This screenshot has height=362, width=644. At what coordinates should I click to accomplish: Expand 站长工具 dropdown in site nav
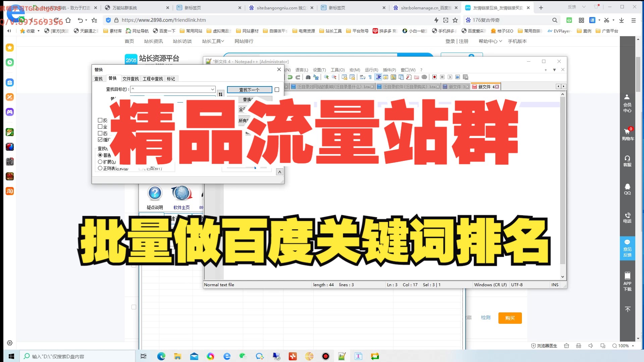213,41
